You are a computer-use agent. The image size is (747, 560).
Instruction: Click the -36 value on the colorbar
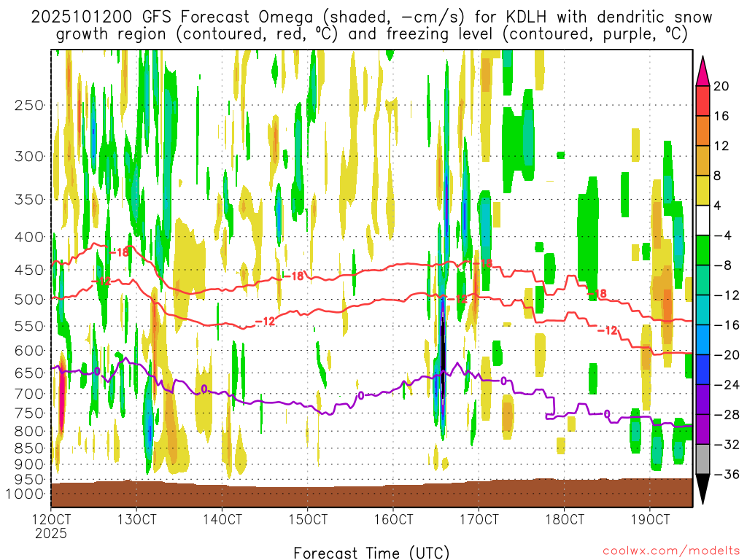pyautogui.click(x=727, y=474)
